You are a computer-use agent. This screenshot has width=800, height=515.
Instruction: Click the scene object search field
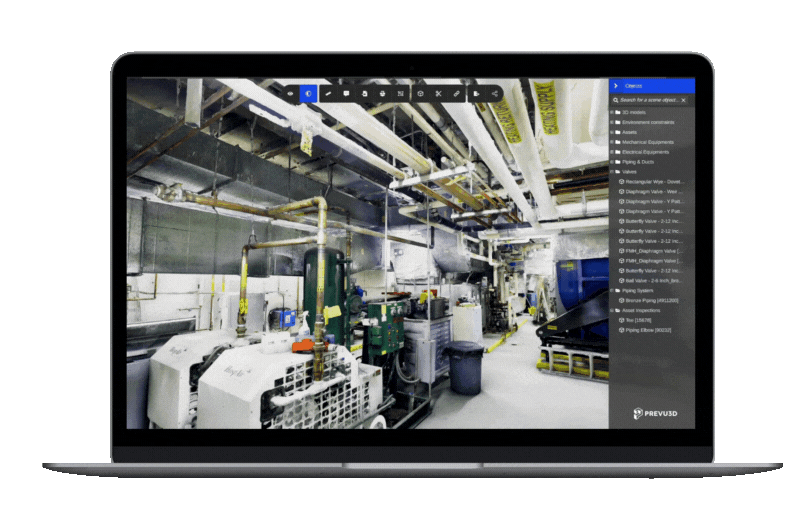click(x=648, y=100)
